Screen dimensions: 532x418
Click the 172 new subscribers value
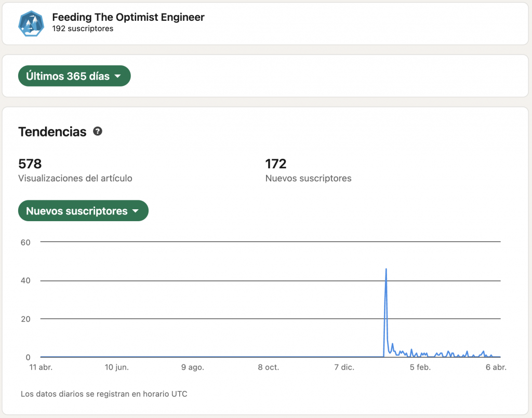(x=276, y=164)
